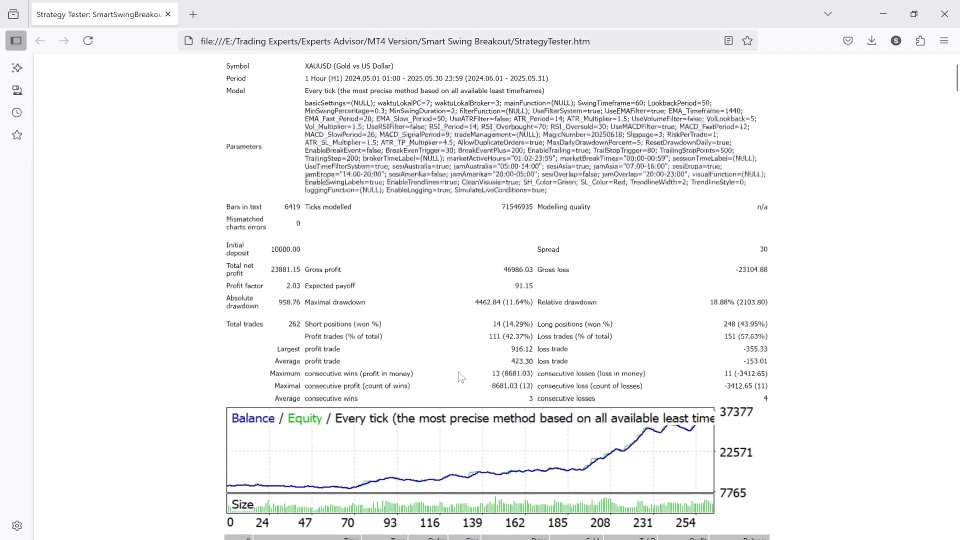
Task: Click the Profit factor value 2.03
Action: [293, 286]
